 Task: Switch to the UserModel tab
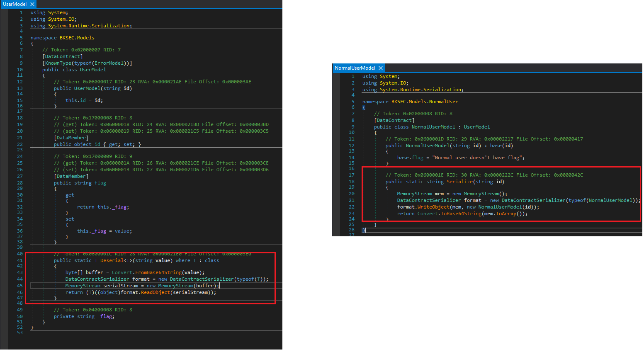tap(15, 4)
